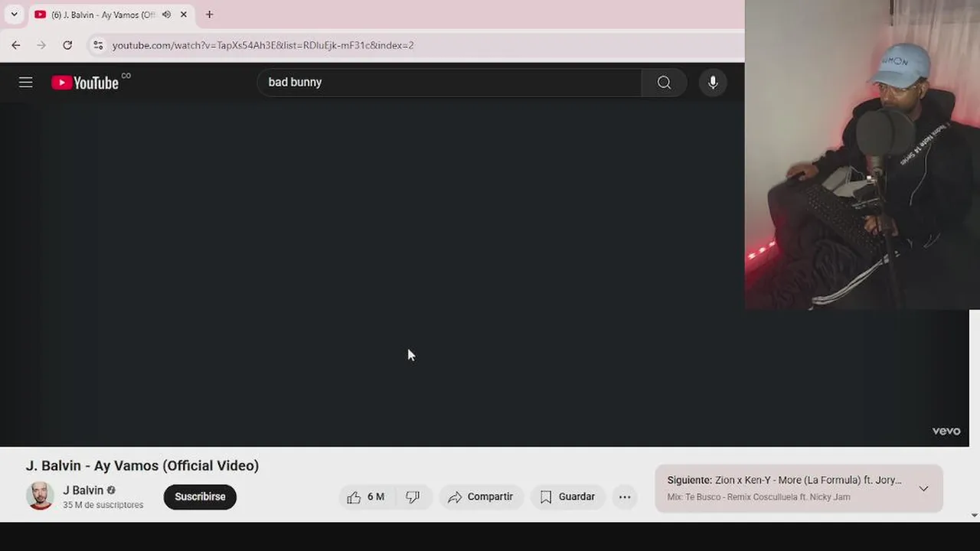Reload the page

tap(67, 45)
